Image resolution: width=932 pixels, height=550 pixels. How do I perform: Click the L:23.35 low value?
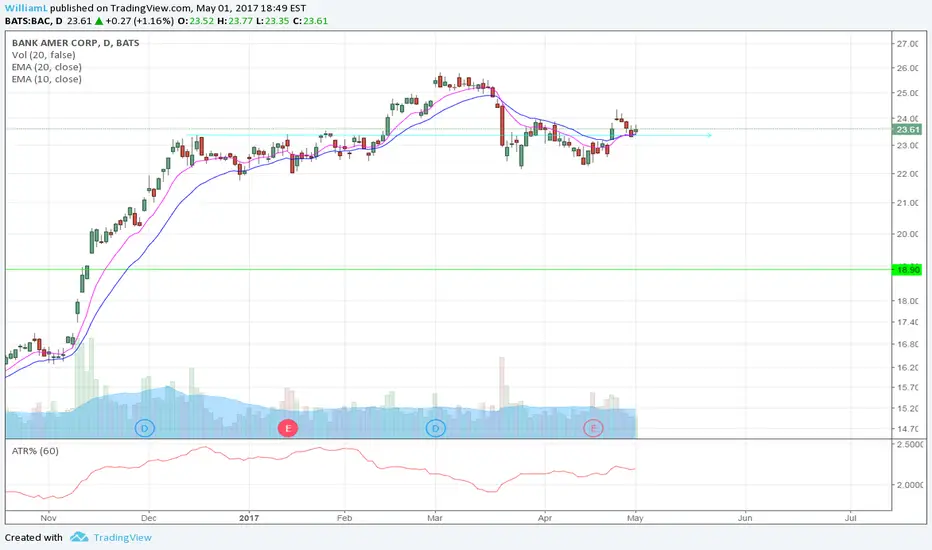pos(272,21)
